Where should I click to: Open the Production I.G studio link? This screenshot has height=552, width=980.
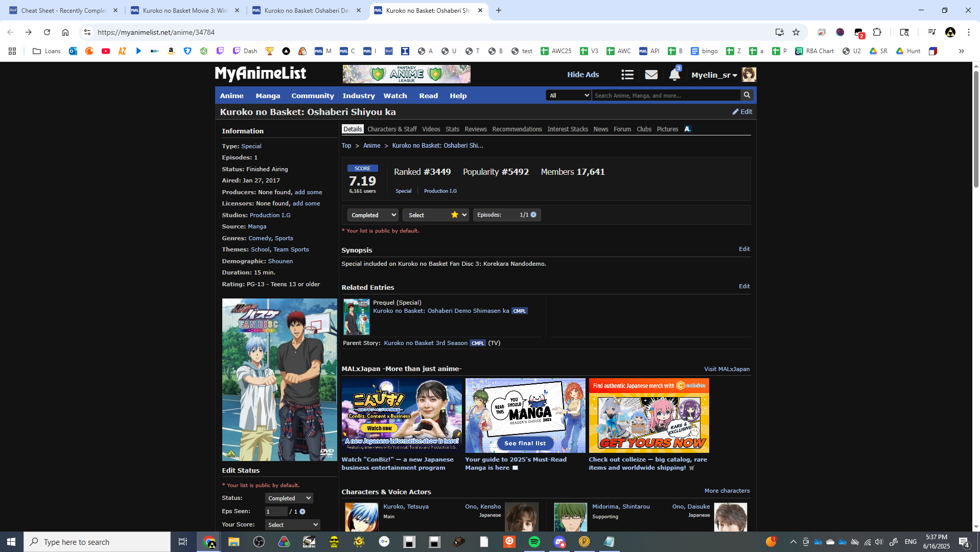point(270,215)
